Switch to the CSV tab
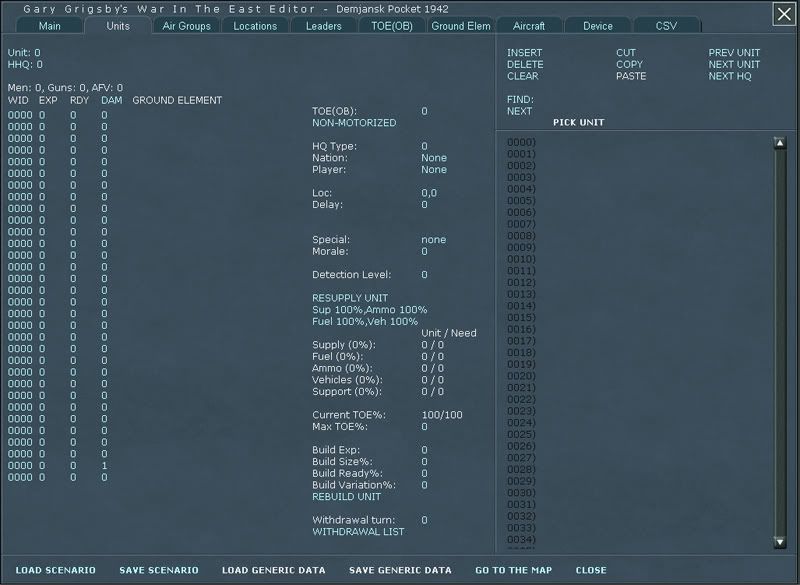Viewport: 800px width, 585px height. [666, 26]
